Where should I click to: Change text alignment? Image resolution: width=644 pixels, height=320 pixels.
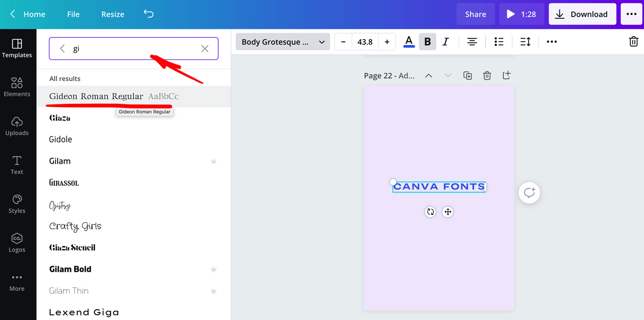coord(472,42)
